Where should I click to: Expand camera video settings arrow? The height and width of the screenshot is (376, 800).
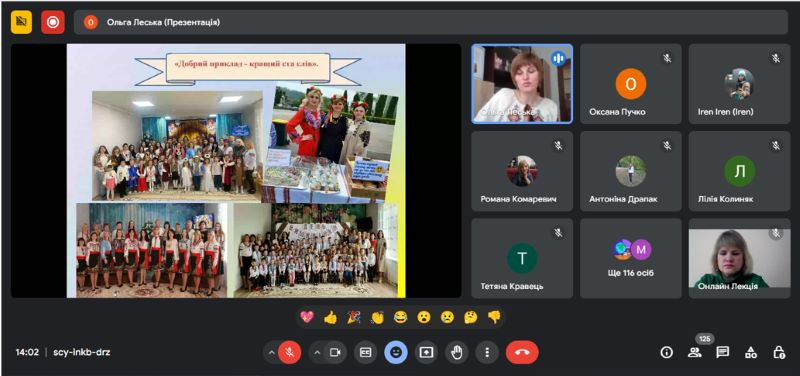point(317,352)
